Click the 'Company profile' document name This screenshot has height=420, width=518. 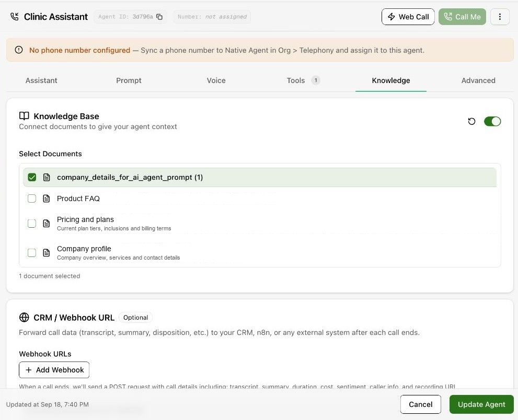[84, 249]
